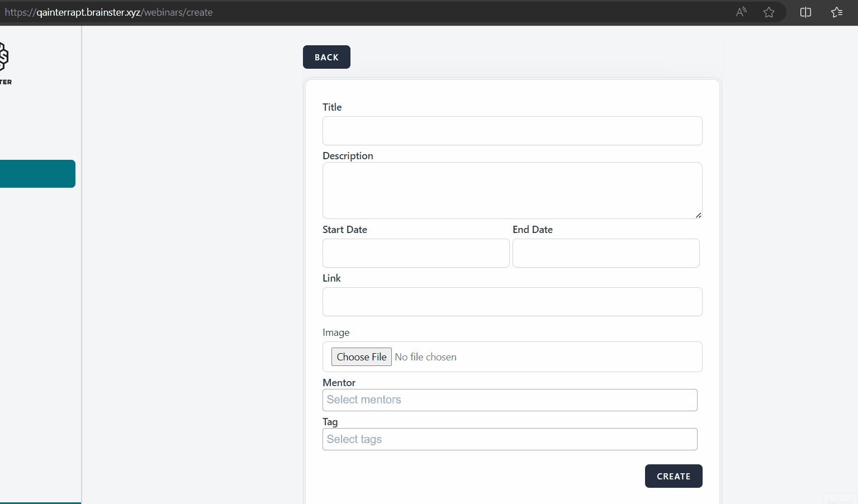Click inside the Description text area
The height and width of the screenshot is (504, 858).
click(512, 190)
